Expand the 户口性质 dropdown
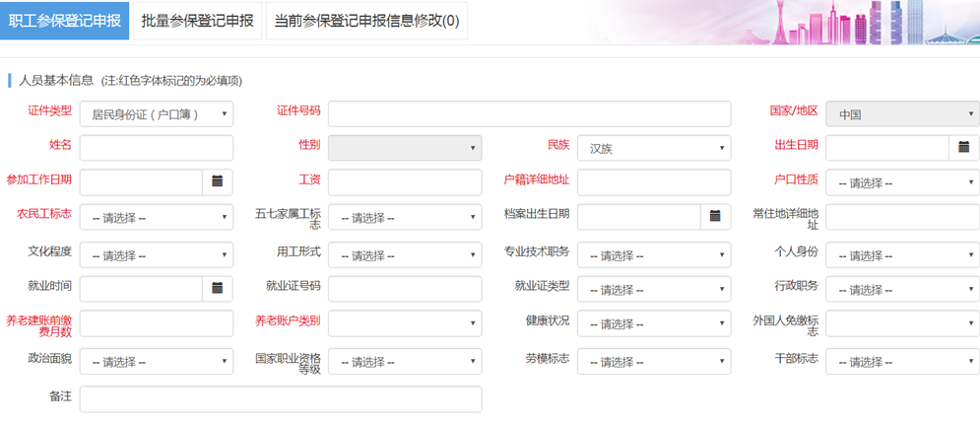980x423 pixels. [x=901, y=183]
